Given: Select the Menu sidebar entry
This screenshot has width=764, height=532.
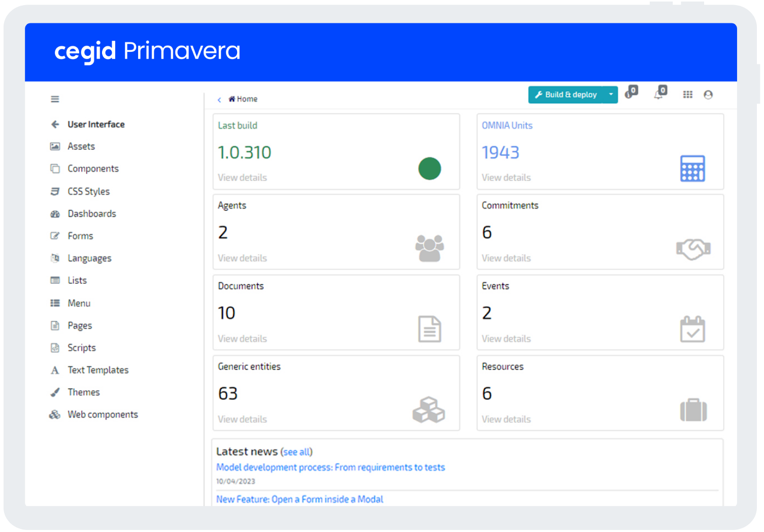Looking at the screenshot, I should point(79,303).
